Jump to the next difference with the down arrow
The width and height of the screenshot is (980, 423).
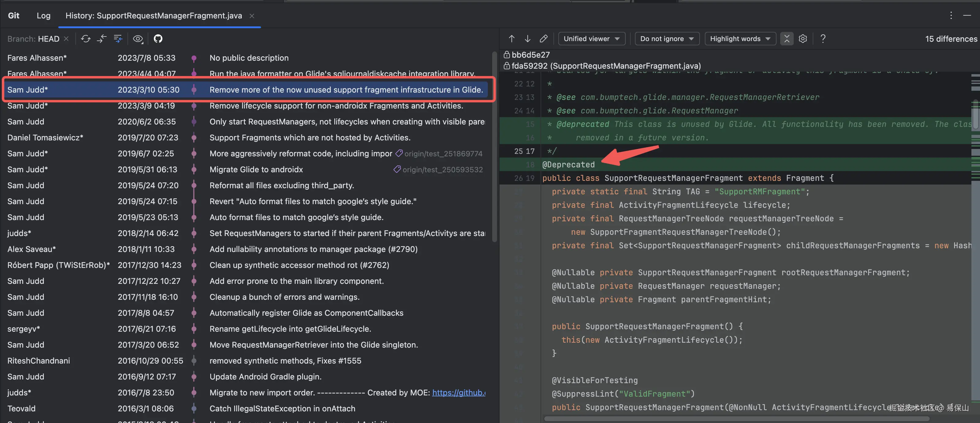pyautogui.click(x=528, y=38)
